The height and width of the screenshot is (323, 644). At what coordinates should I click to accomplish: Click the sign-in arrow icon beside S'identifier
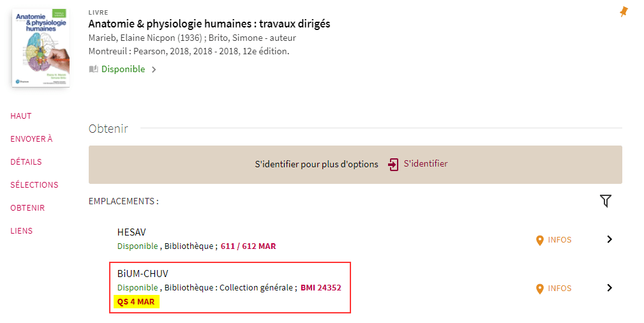pos(393,165)
